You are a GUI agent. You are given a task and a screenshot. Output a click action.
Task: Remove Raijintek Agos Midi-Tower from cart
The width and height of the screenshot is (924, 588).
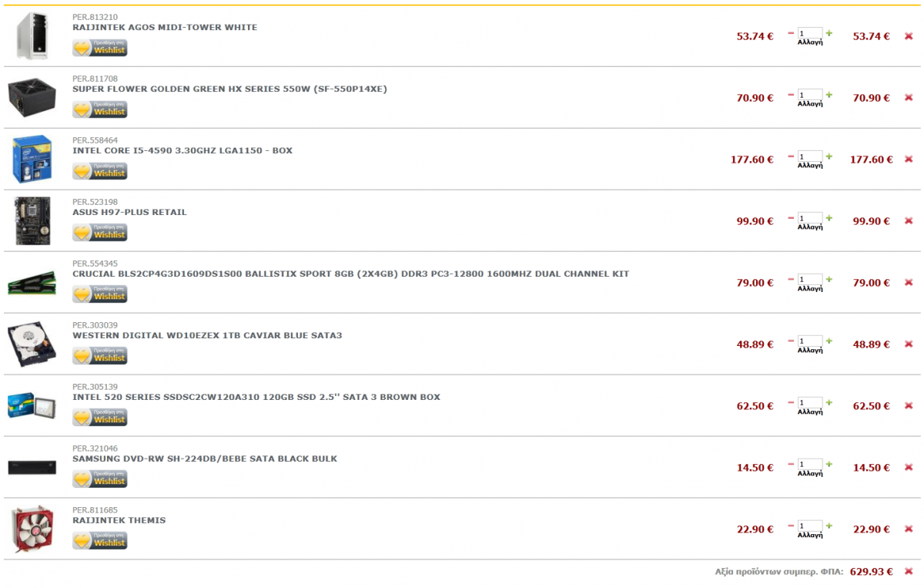[909, 36]
